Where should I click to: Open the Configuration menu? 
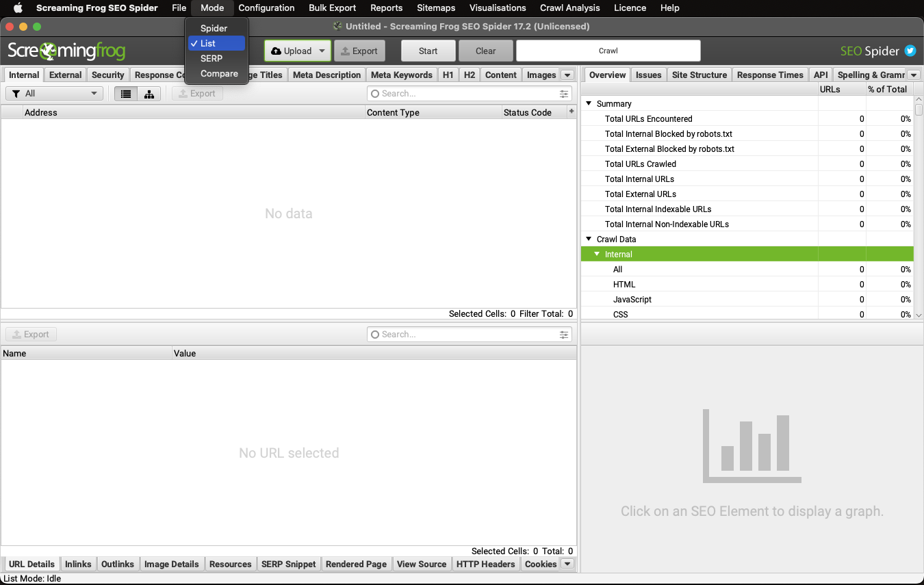tap(266, 8)
